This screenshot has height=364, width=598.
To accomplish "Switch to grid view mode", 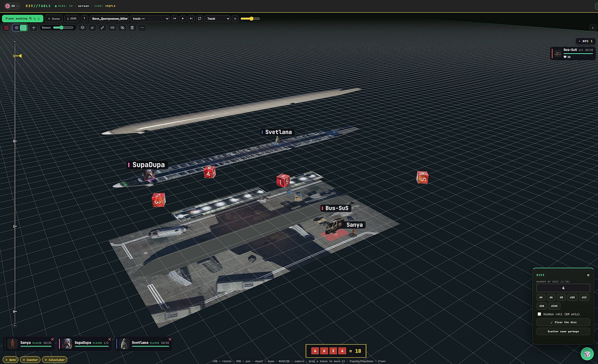I will (17, 28).
